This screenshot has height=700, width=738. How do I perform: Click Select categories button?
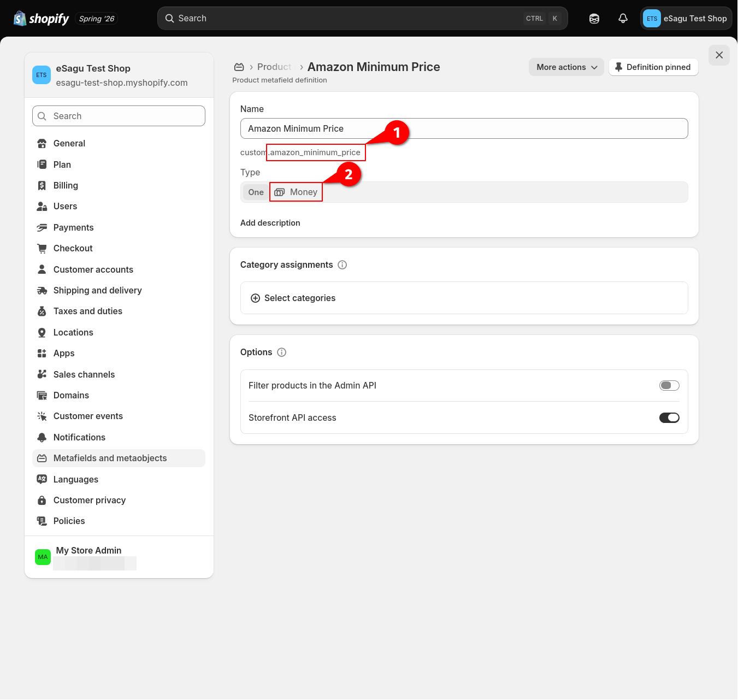pos(464,298)
